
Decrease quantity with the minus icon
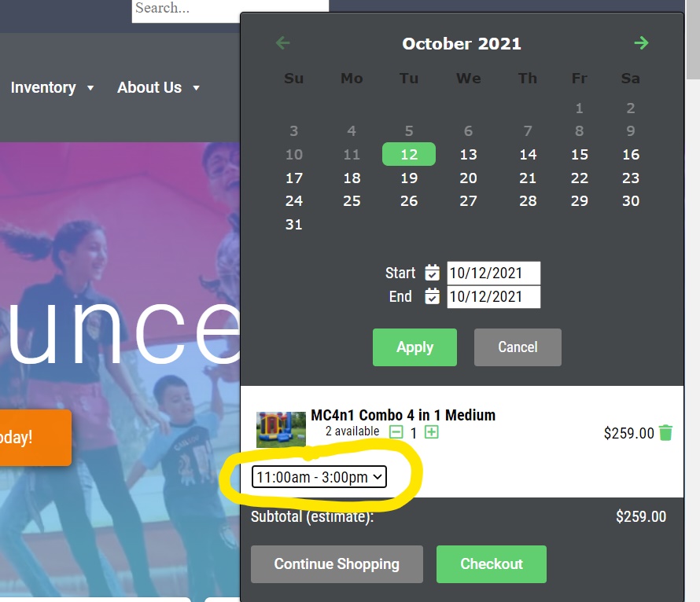click(x=396, y=432)
